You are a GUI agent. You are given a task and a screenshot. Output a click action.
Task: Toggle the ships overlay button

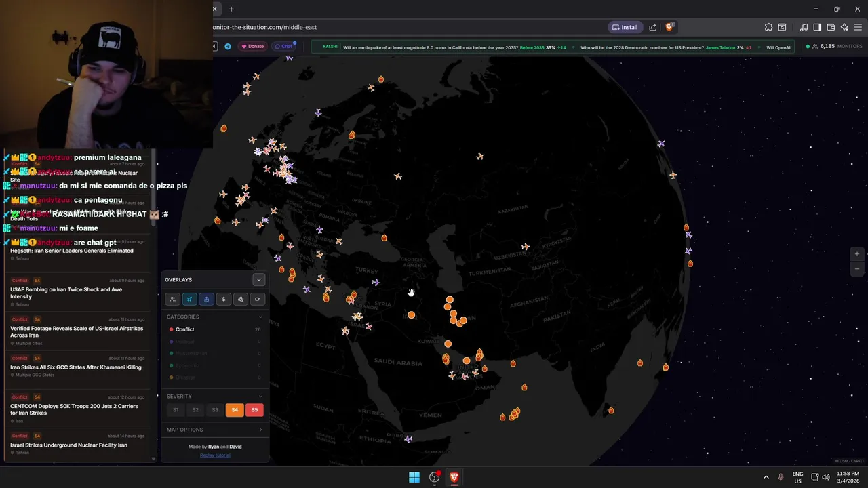coord(206,299)
